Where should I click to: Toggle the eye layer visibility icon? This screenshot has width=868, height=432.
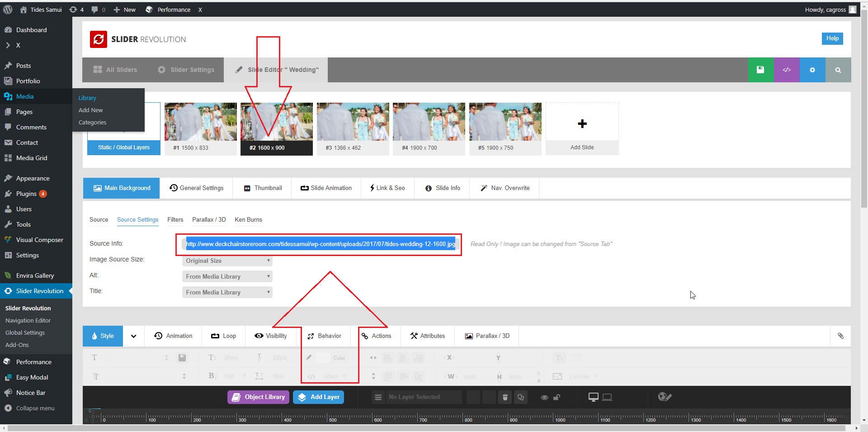point(544,397)
